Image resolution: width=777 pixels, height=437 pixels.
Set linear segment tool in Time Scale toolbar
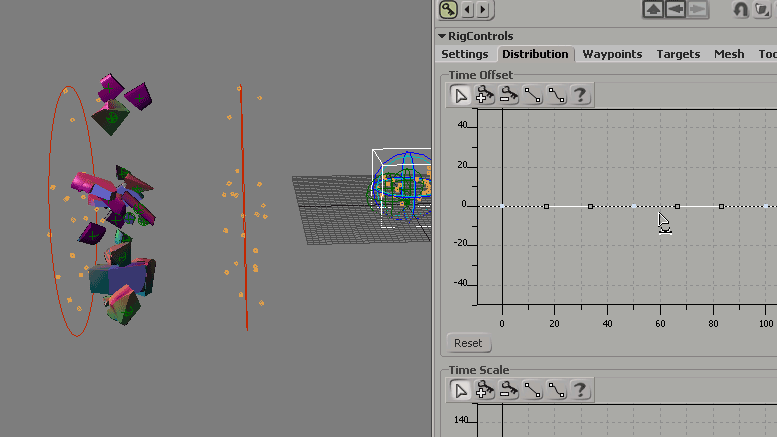[532, 390]
